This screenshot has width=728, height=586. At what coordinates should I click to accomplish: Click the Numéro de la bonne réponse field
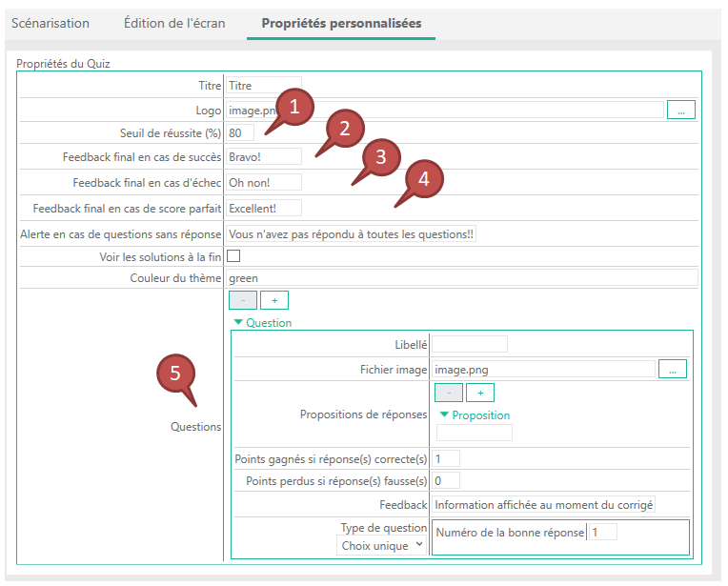(602, 532)
